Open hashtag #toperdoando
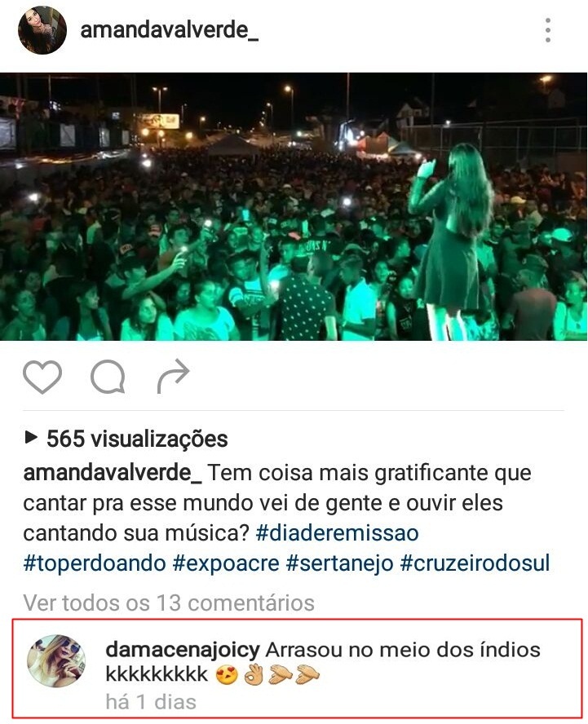The image size is (588, 724). pyautogui.click(x=95, y=563)
